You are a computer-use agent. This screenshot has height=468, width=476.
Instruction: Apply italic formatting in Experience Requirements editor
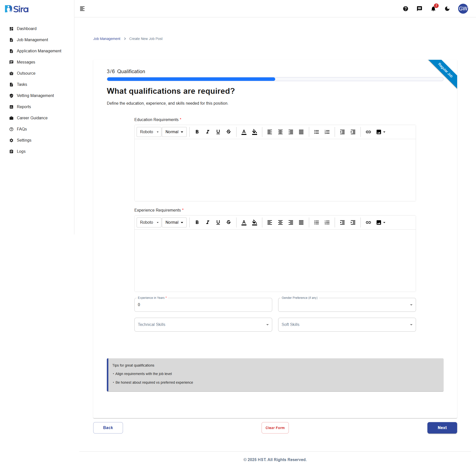pos(208,222)
